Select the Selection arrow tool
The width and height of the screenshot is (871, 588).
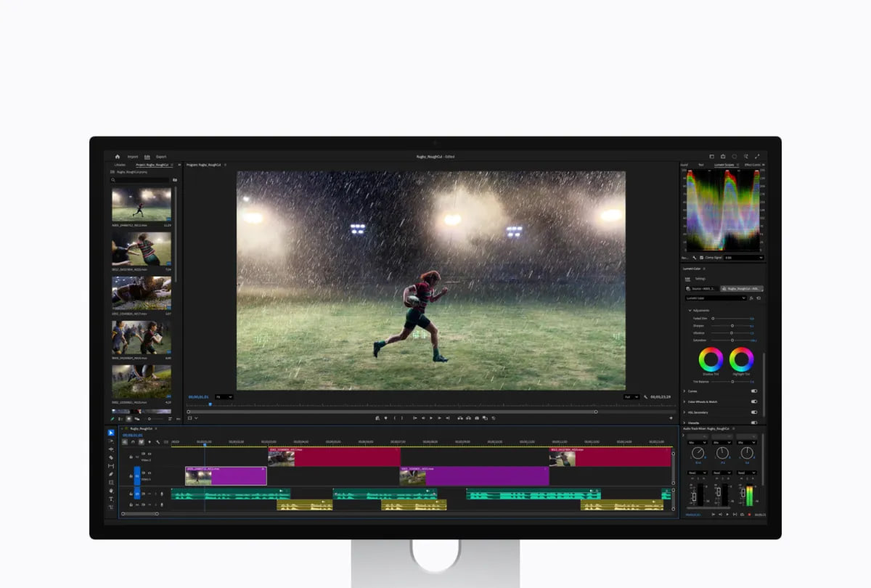[x=111, y=433]
